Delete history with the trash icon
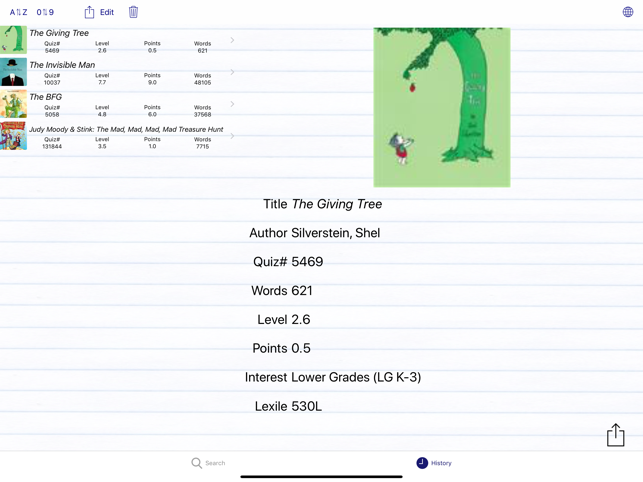 [133, 12]
